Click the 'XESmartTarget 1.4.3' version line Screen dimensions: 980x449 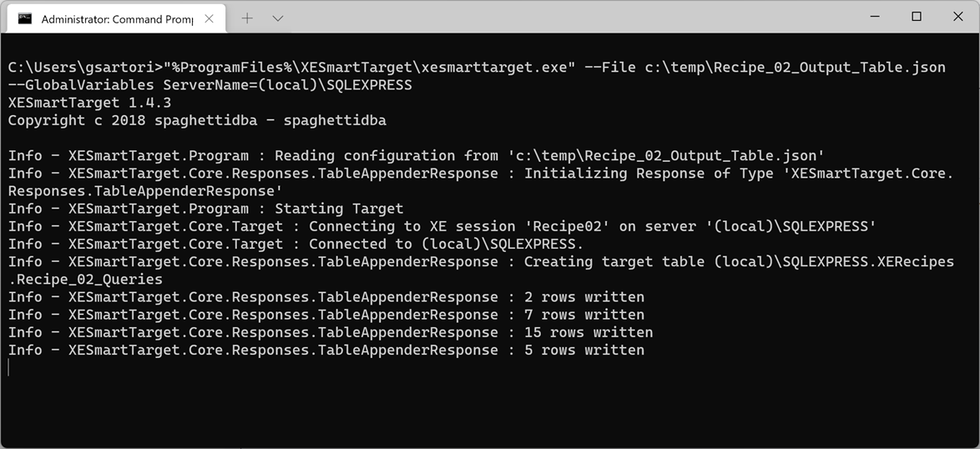tap(90, 103)
